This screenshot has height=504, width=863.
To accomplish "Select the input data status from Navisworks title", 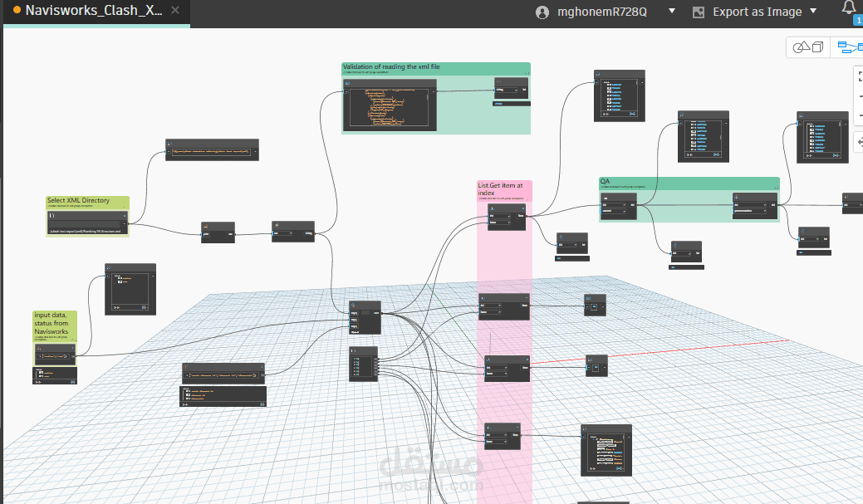I will (51, 323).
